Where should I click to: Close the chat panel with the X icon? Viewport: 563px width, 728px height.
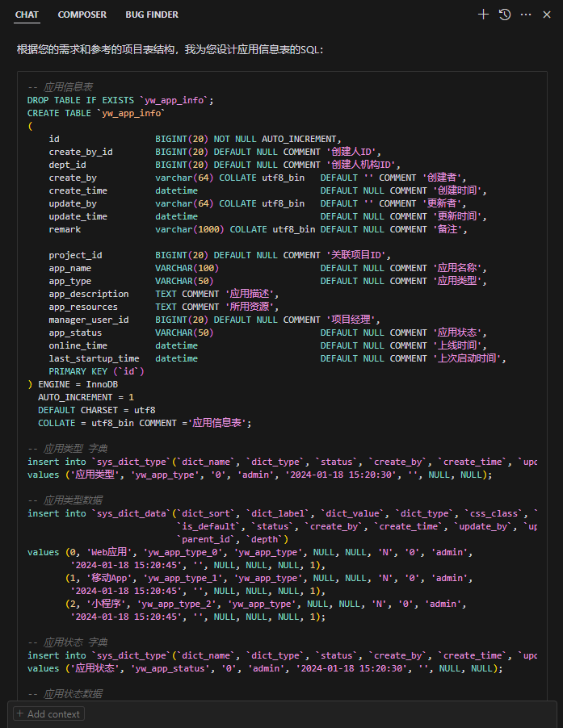[548, 15]
